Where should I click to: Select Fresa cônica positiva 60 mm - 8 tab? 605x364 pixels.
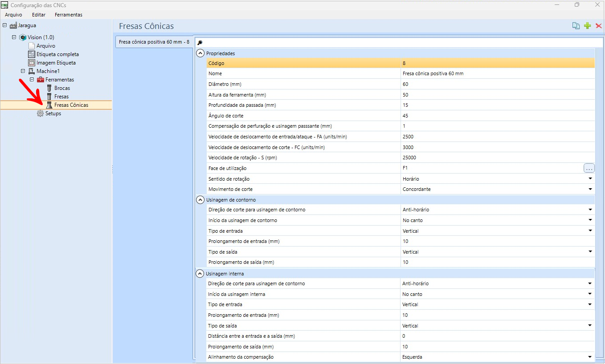(x=154, y=42)
